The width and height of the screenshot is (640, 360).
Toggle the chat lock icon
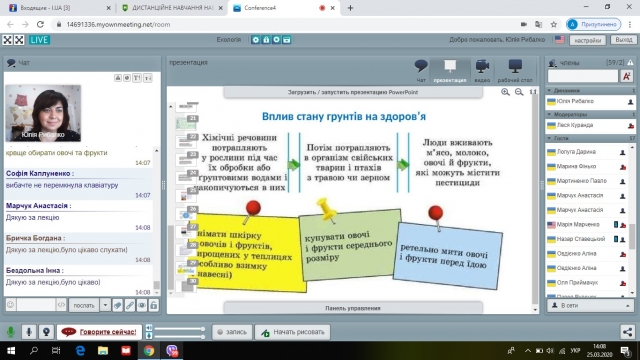pyautogui.click(x=153, y=305)
